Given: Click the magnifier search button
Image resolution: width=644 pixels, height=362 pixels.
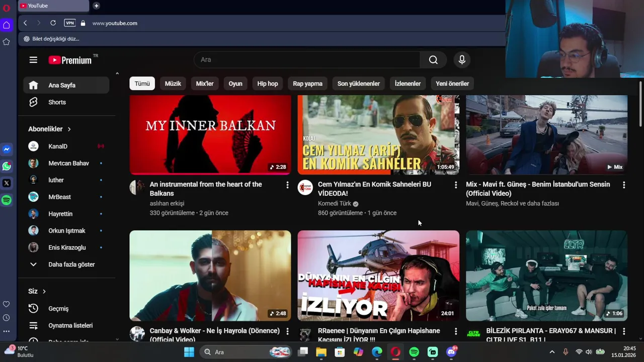Looking at the screenshot, I should (433, 60).
